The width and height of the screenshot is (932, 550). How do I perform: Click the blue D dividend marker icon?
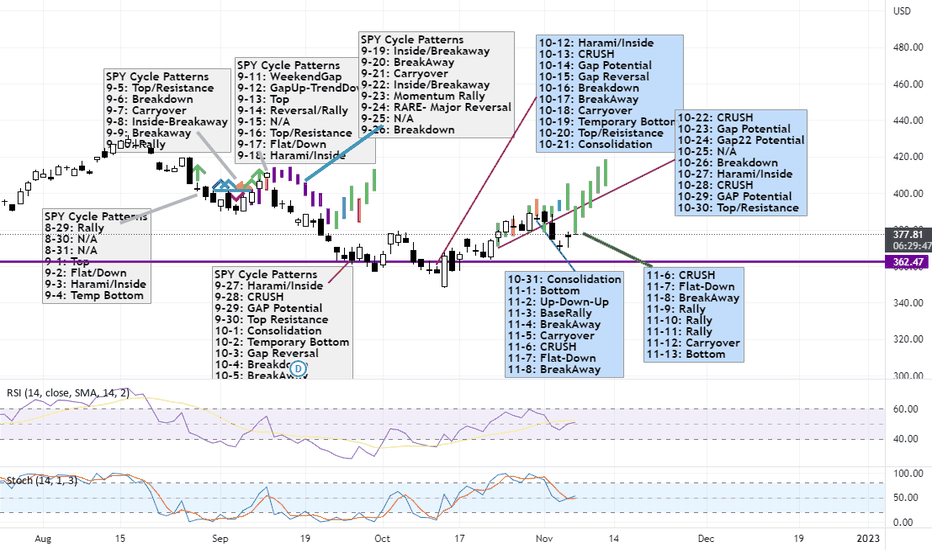(x=298, y=369)
